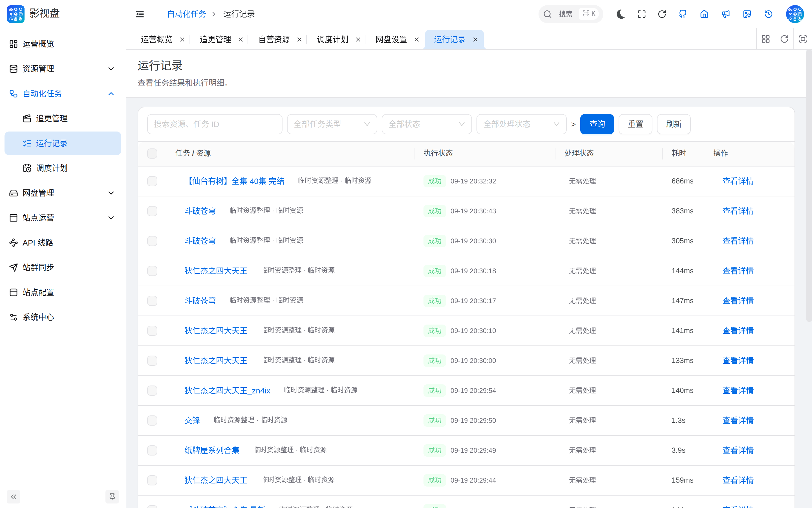Switch to 调度计划 tab
Image resolution: width=812 pixels, height=508 pixels.
coord(332,40)
